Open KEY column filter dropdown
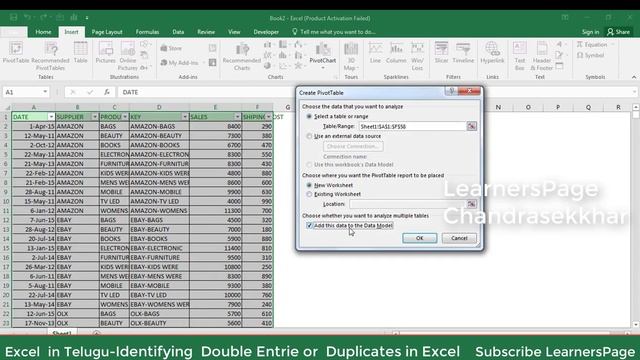Image resolution: width=640 pixels, height=360 pixels. click(185, 117)
